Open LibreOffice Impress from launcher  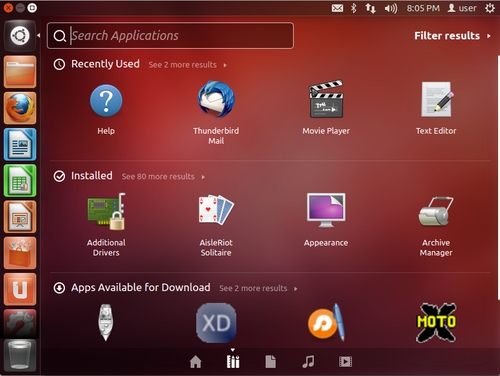pos(20,217)
